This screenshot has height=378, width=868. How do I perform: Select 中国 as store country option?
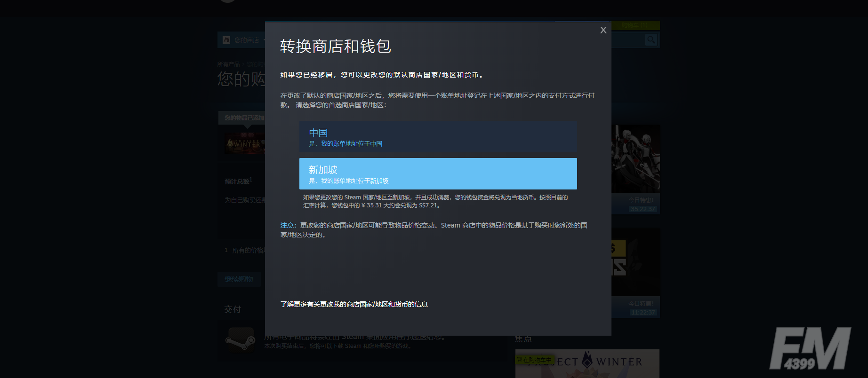point(438,137)
